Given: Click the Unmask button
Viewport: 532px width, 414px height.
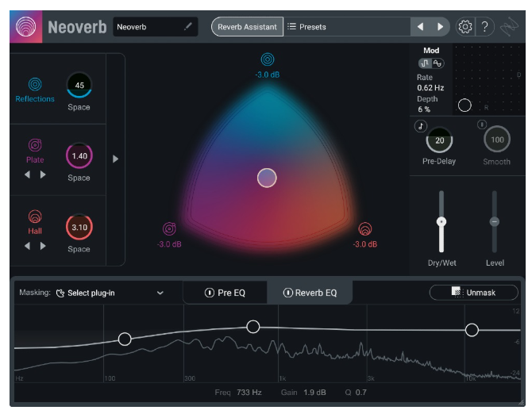Looking at the screenshot, I should coord(474,293).
